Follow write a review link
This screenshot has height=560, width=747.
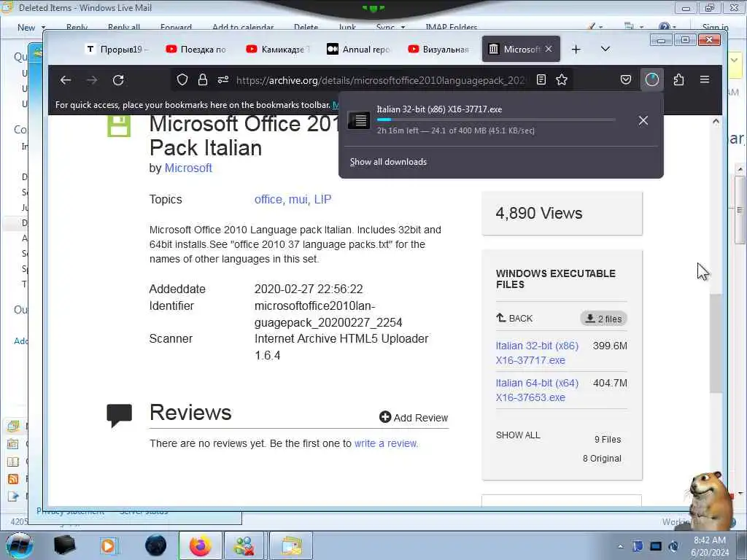(x=386, y=443)
